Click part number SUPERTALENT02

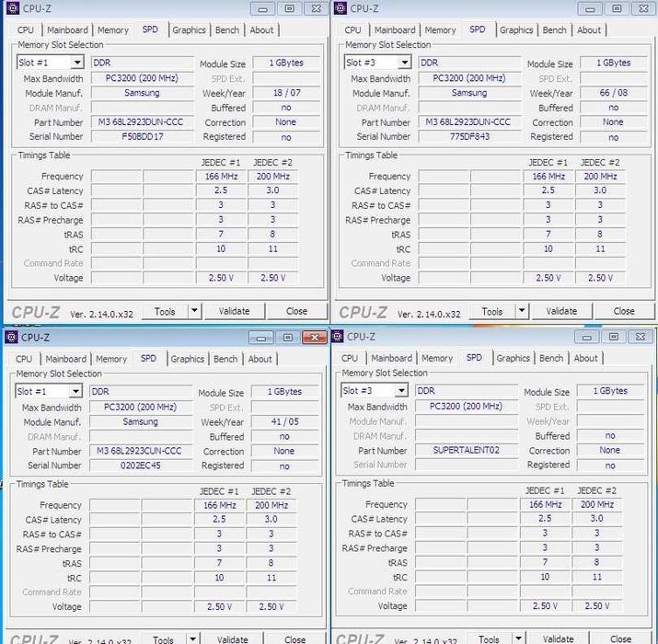coord(467,450)
